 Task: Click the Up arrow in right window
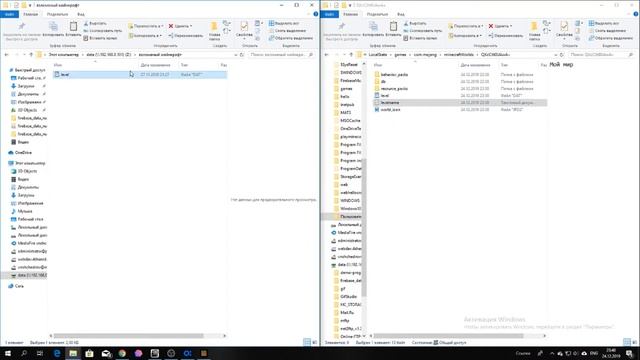coord(351,55)
